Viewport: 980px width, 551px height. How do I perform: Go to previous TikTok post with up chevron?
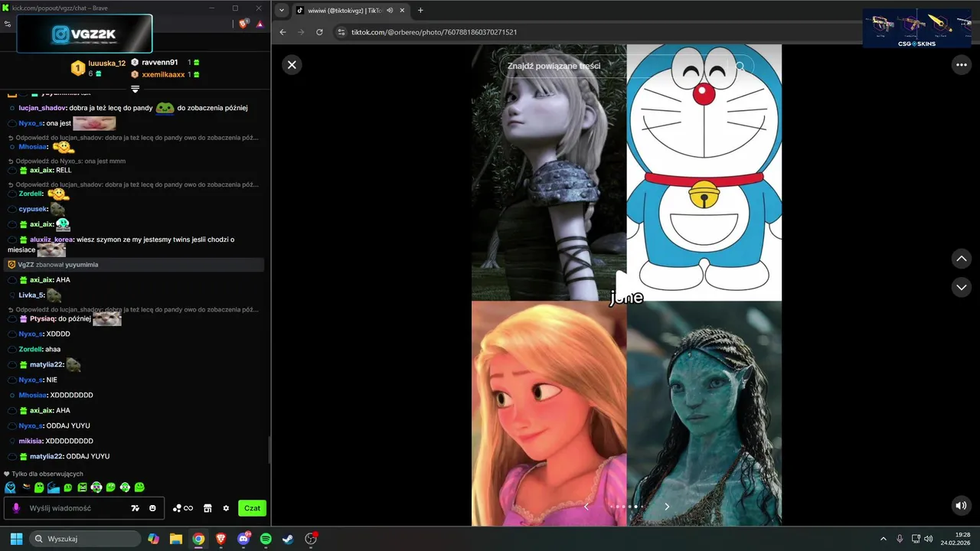(961, 259)
